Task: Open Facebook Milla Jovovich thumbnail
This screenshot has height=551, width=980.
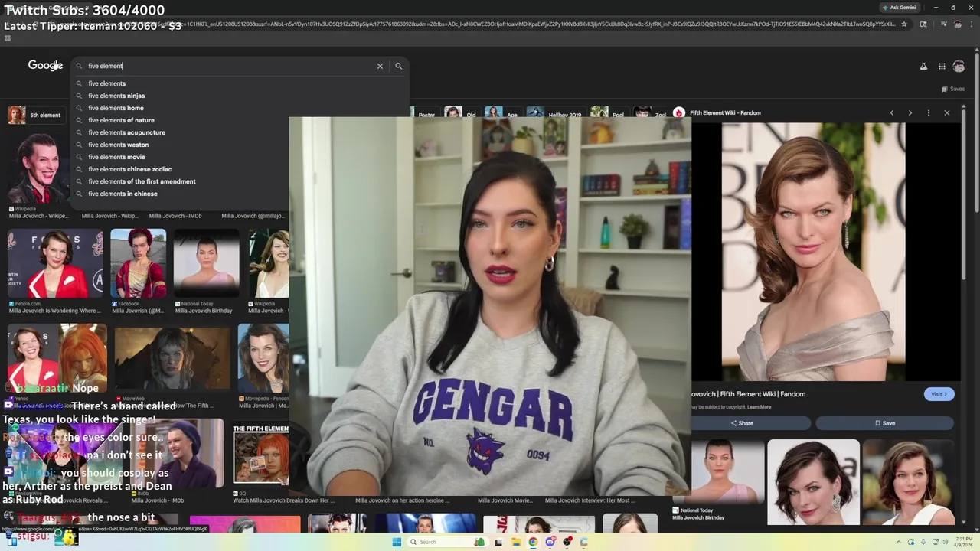Action: point(138,263)
